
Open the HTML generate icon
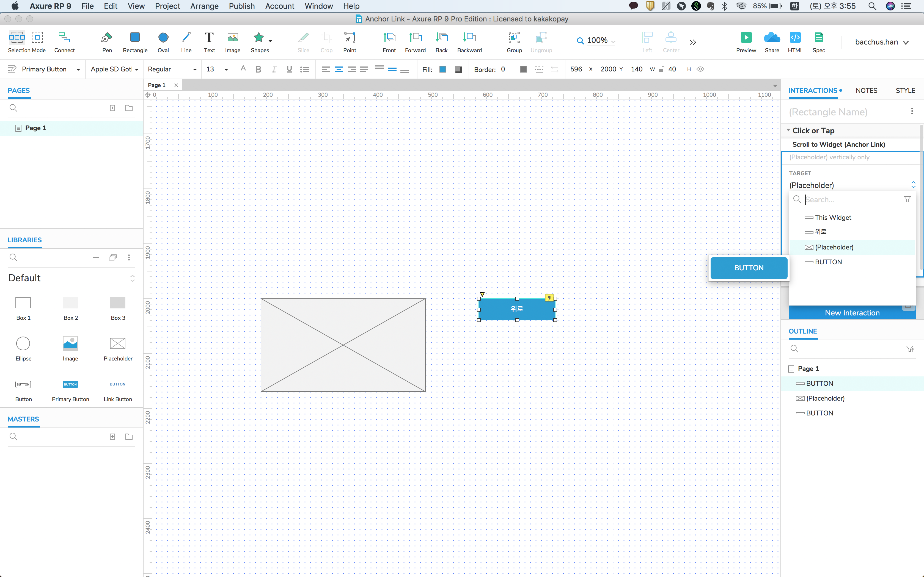coord(795,37)
